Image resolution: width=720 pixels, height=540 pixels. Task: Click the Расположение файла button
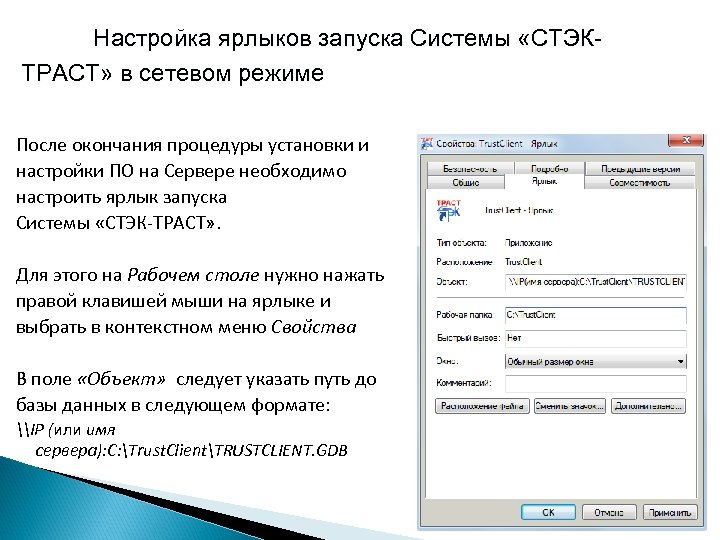(x=482, y=406)
